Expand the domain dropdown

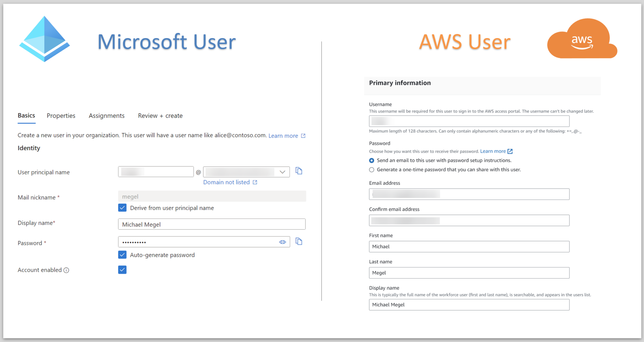[282, 172]
